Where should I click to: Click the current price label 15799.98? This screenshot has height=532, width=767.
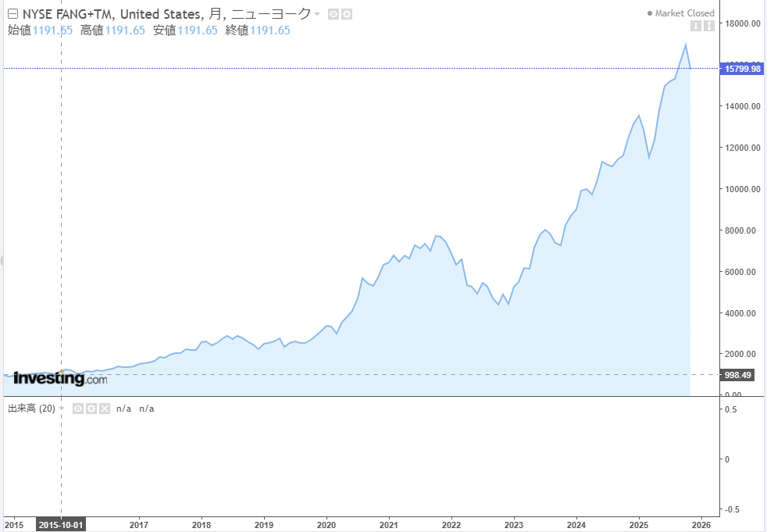742,69
